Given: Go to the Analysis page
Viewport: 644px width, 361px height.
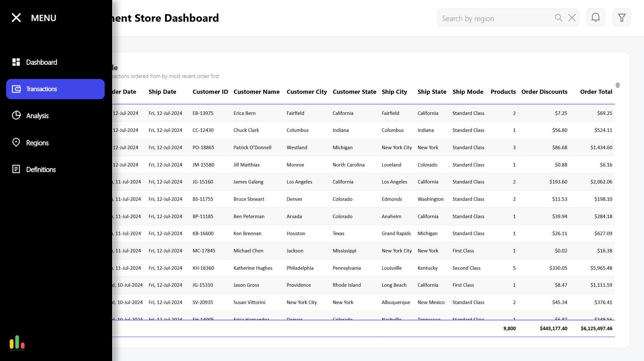Looking at the screenshot, I should point(55,116).
